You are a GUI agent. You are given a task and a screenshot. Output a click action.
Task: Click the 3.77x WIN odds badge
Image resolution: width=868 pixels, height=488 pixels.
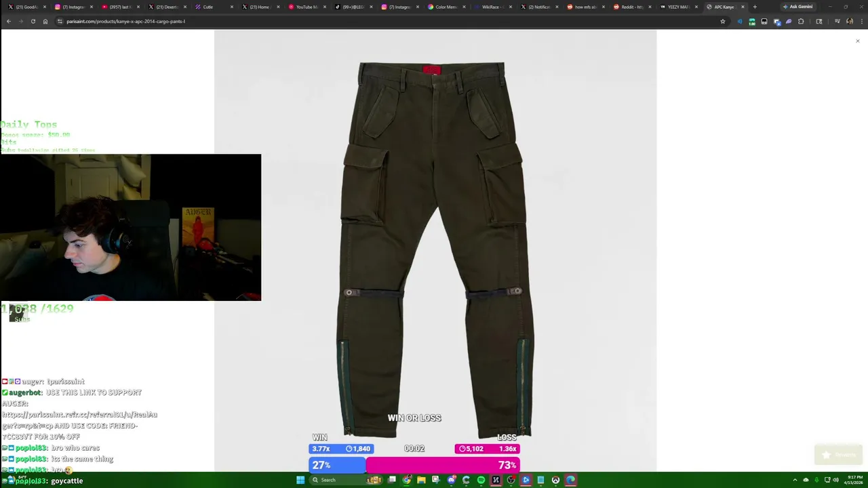[340, 449]
